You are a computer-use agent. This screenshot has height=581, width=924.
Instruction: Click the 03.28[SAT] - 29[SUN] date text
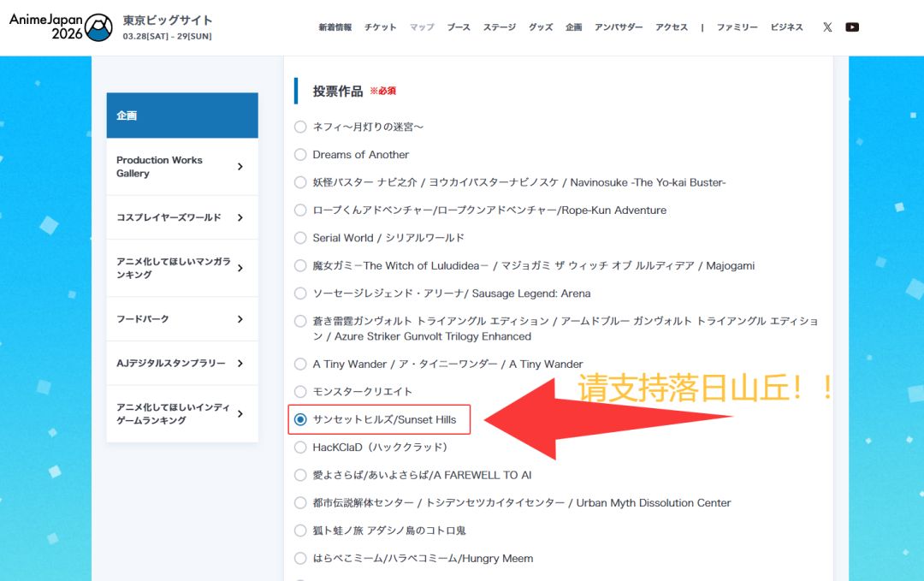pyautogui.click(x=168, y=36)
